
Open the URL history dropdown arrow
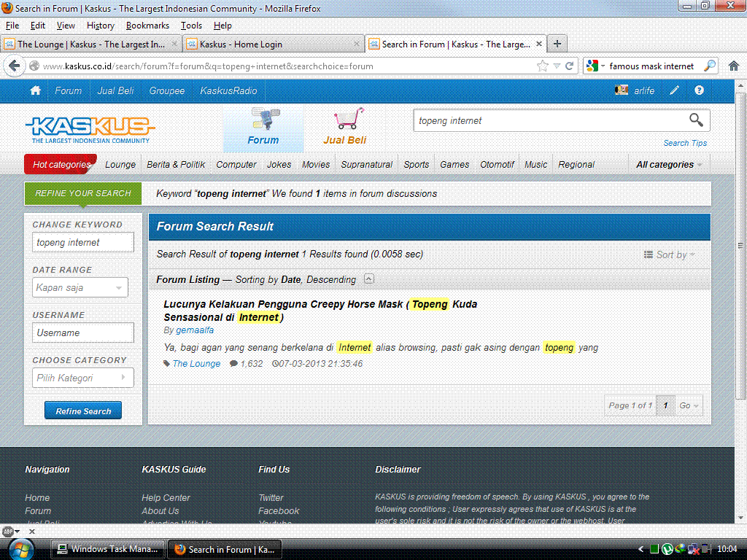tap(557, 66)
